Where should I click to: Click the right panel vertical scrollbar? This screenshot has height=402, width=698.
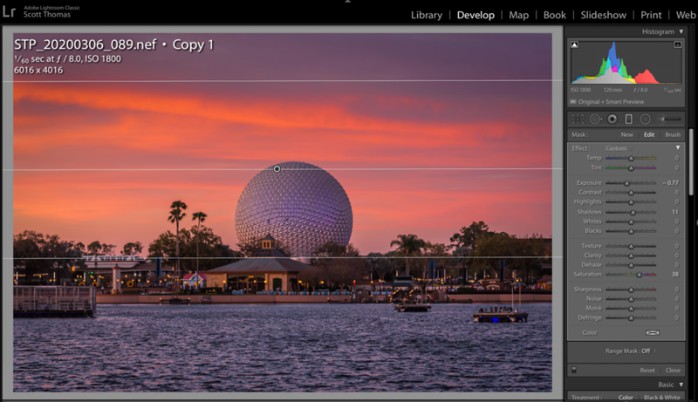coord(691,162)
